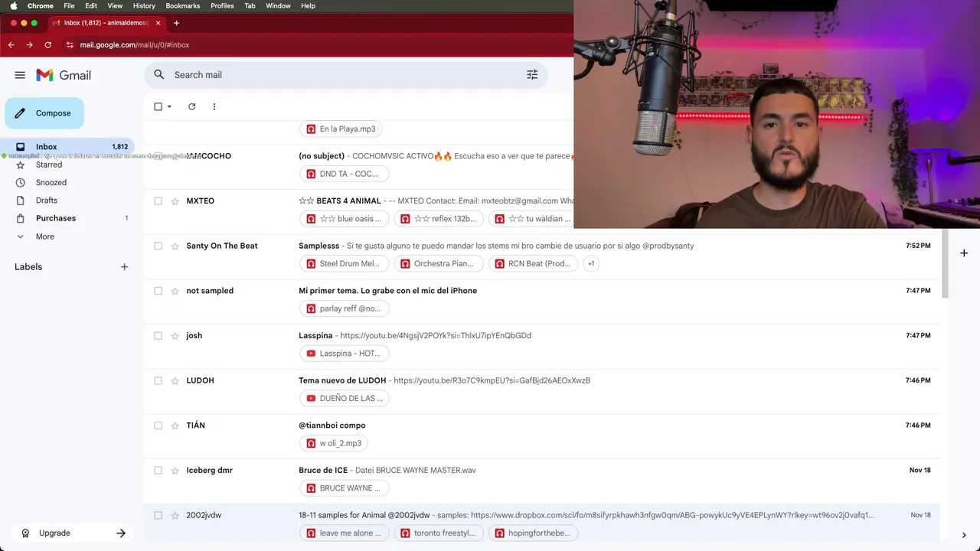980x551 pixels.
Task: Compose a new email
Action: tap(44, 113)
